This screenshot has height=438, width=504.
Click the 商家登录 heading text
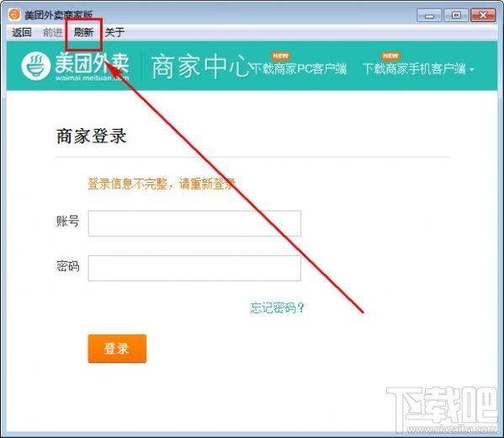91,136
